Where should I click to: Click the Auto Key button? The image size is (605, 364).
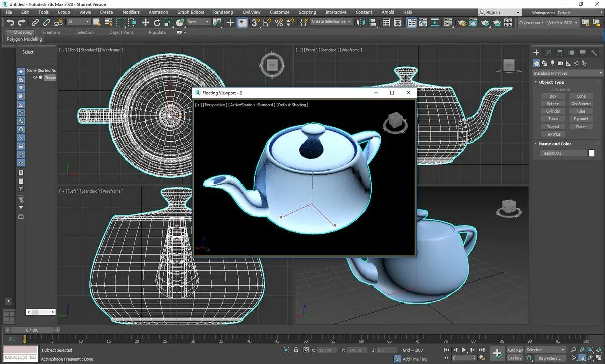[x=515, y=350]
